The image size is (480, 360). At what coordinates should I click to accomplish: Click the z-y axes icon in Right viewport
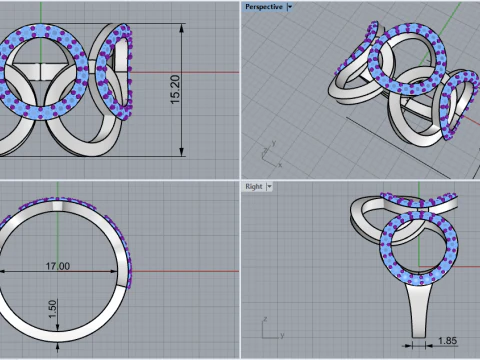tap(273, 328)
